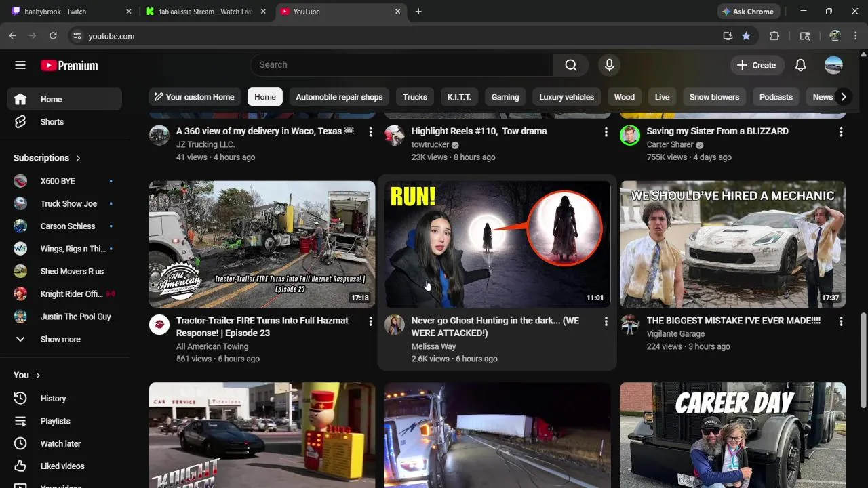This screenshot has width=868, height=488.
Task: Click the search magnifier button
Action: [x=571, y=65]
